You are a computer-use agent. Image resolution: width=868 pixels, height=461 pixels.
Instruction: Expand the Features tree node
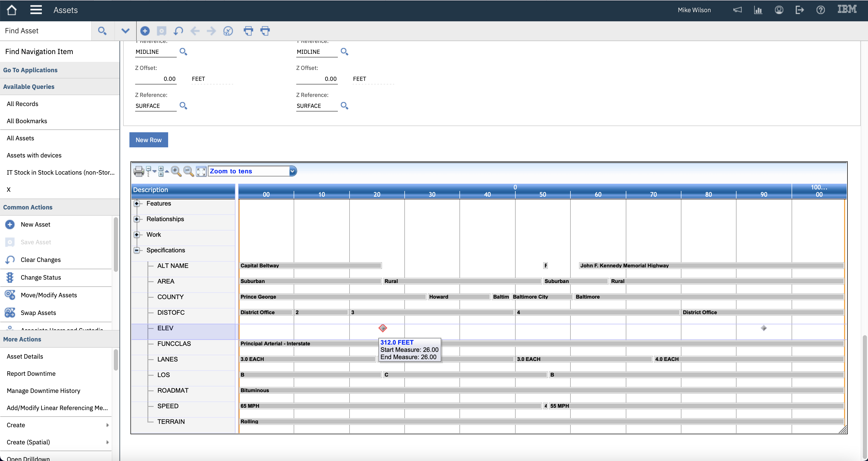tap(137, 203)
